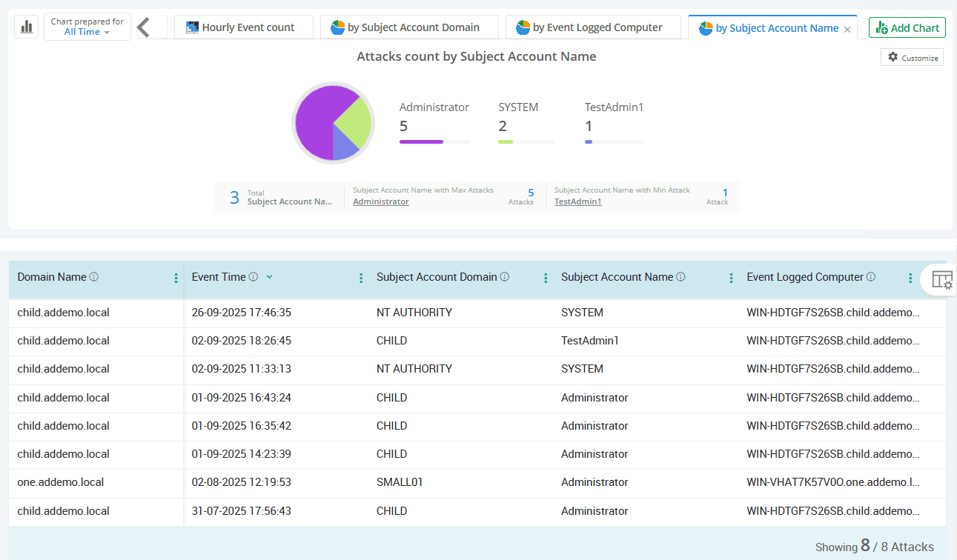This screenshot has width=957, height=560.
Task: Open Event Time column three-dot menu
Action: (361, 279)
